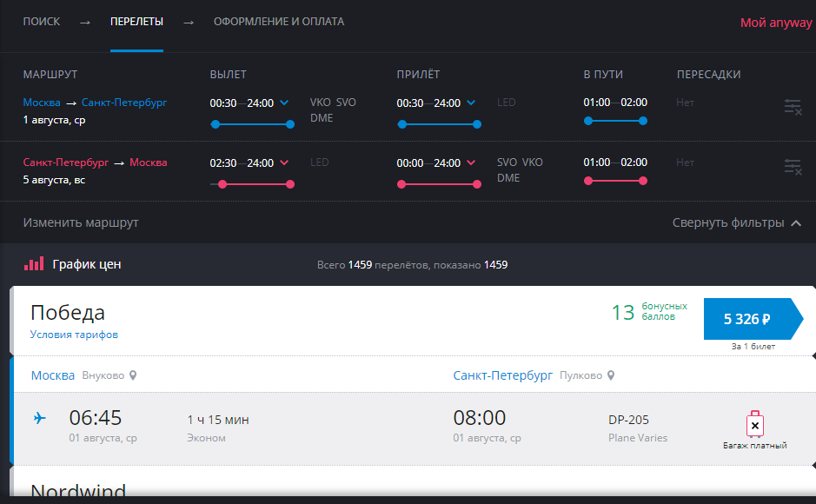The image size is (816, 504).
Task: Click the price chart bar icon
Action: click(33, 264)
